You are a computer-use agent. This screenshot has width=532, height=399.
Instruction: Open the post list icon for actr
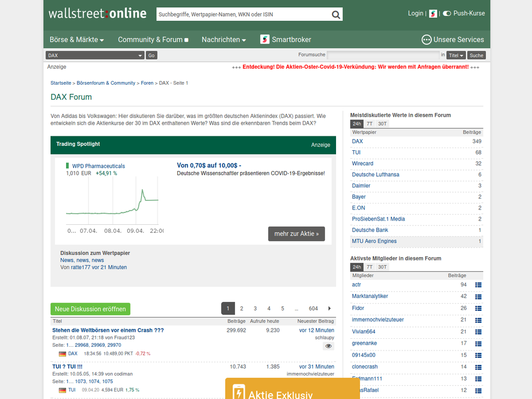[478, 285]
